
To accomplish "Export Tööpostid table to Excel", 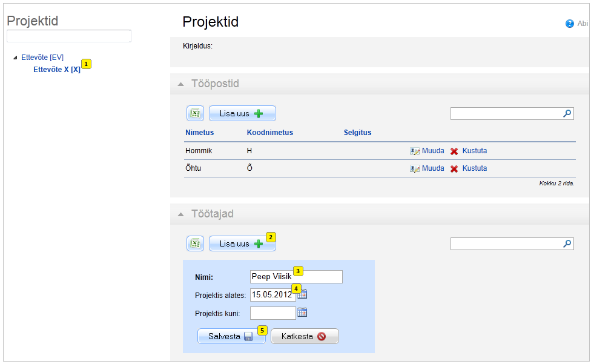I will pyautogui.click(x=195, y=113).
